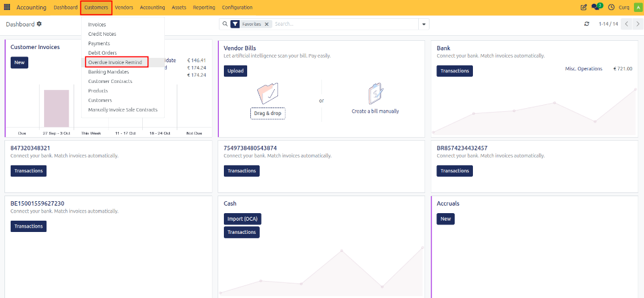Click the 847320348321 journal title
The height and width of the screenshot is (298, 644).
pos(30,148)
